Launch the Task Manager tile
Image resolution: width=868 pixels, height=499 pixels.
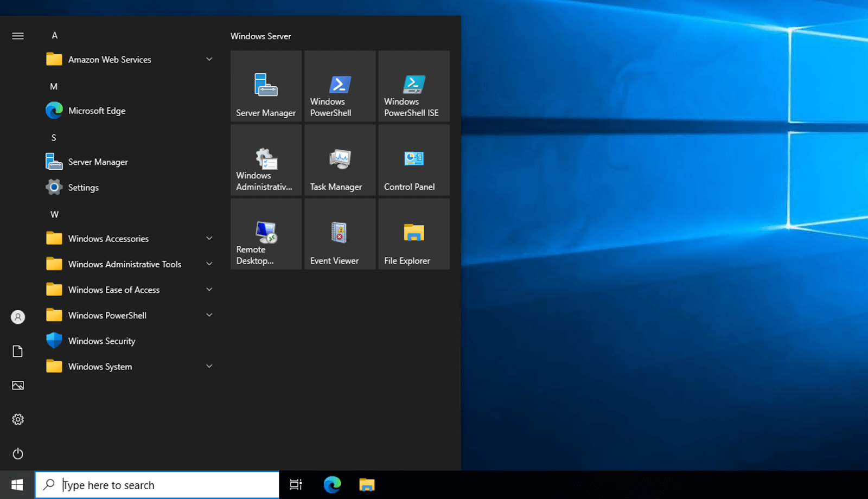pyautogui.click(x=340, y=160)
